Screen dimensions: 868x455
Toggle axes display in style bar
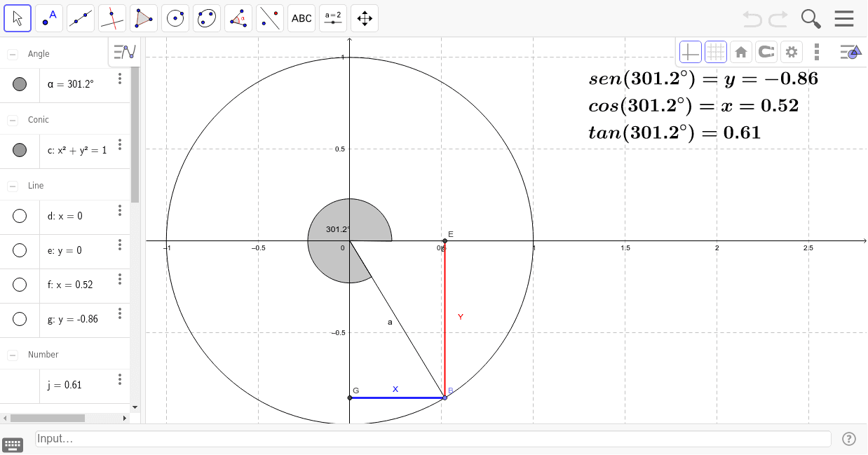[690, 52]
